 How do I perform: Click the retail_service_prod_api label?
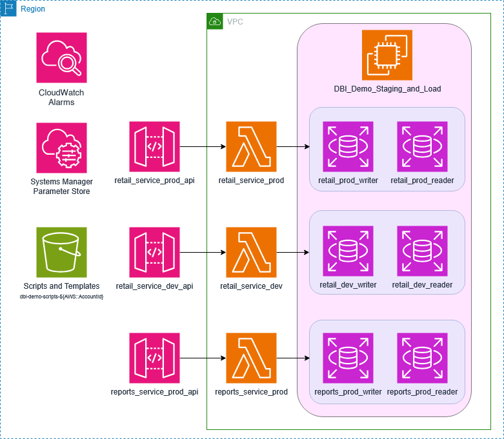(154, 180)
